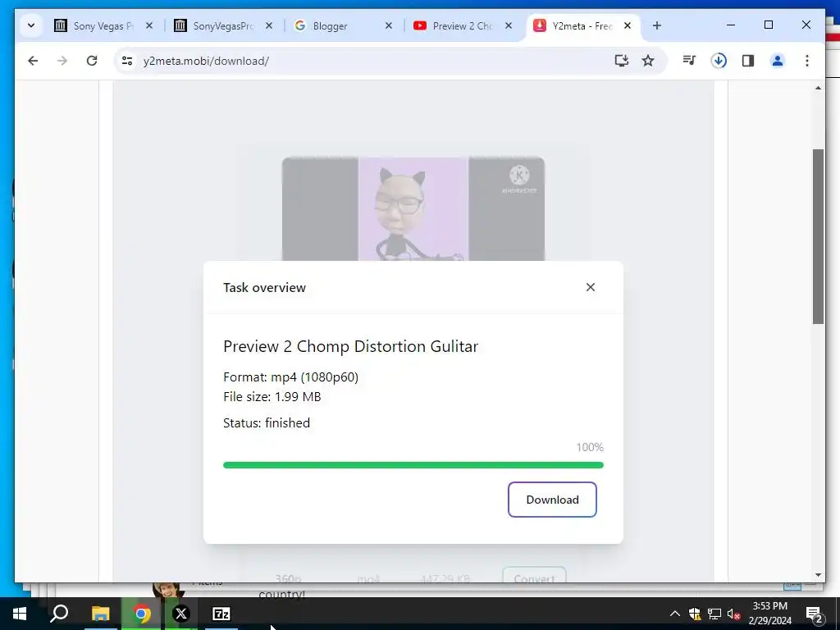This screenshot has height=630, width=840.
Task: Open 7-Zip from the taskbar
Action: click(x=221, y=614)
